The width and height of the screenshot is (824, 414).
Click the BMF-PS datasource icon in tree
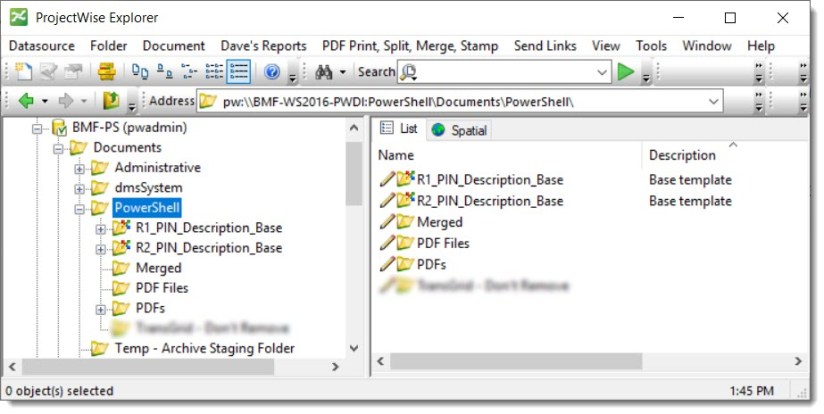(x=59, y=128)
